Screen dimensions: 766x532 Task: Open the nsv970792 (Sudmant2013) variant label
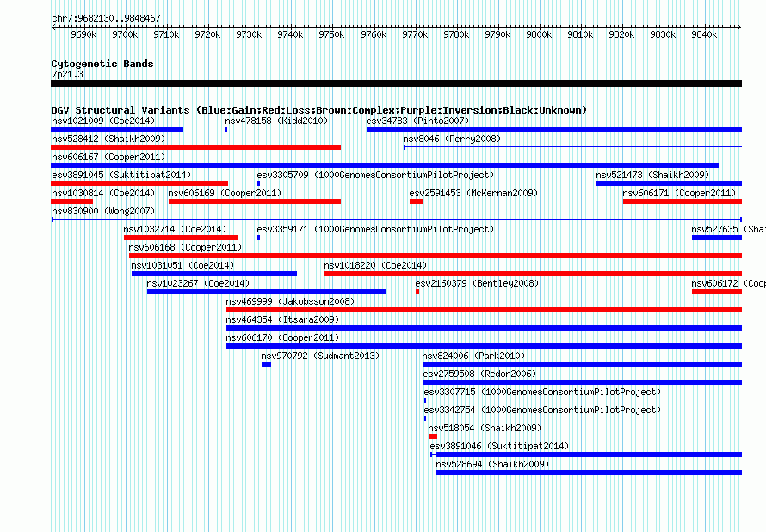tap(320, 356)
